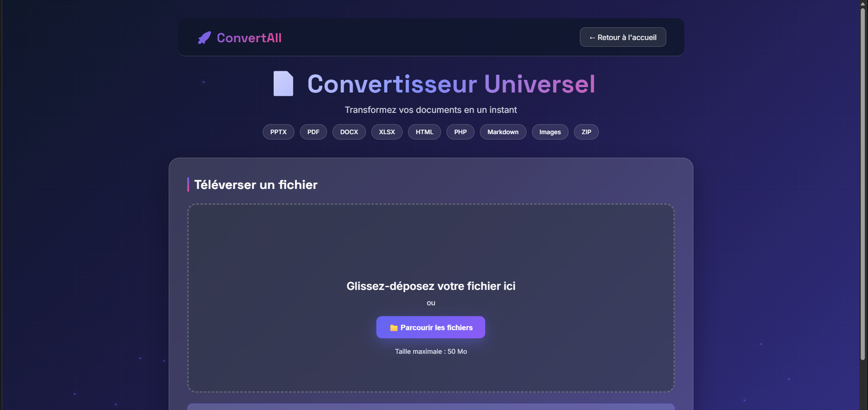
Task: Select the Images format badge
Action: (x=550, y=132)
